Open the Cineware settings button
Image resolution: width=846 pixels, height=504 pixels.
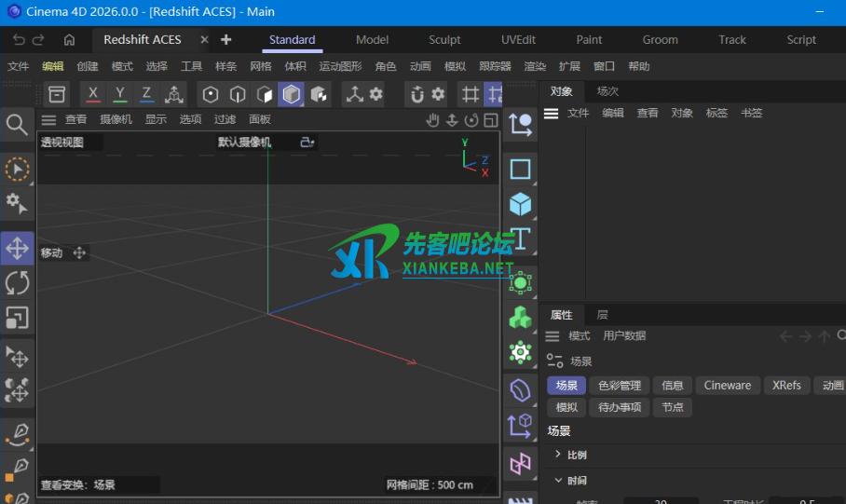click(727, 386)
